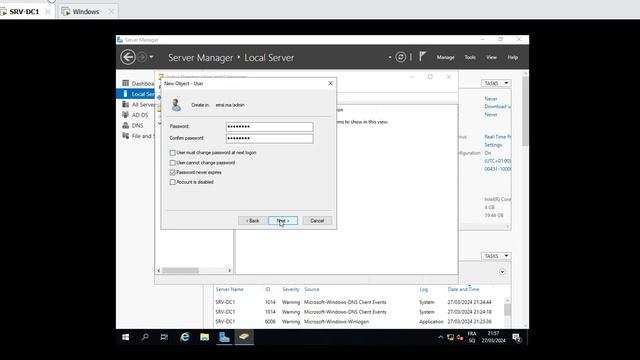Click Next in New Object dialog
Viewport: 640px width, 360px height.
pyautogui.click(x=283, y=221)
